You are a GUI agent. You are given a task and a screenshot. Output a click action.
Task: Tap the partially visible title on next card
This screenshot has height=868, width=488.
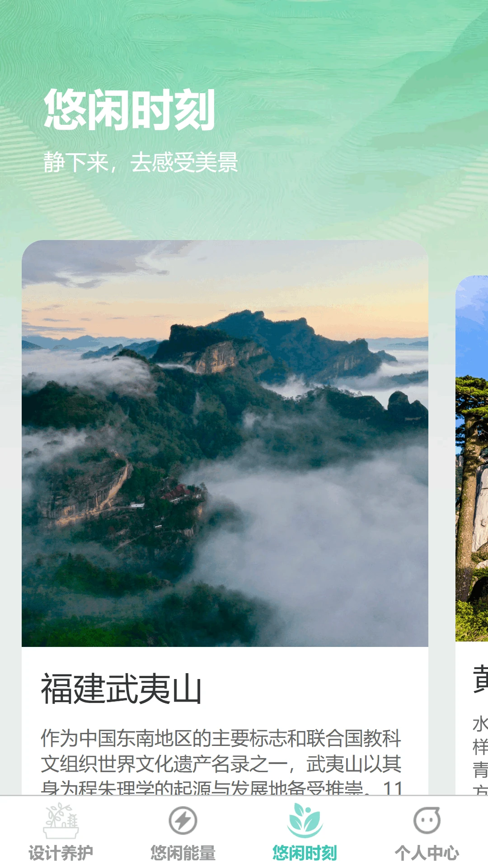pos(480,679)
